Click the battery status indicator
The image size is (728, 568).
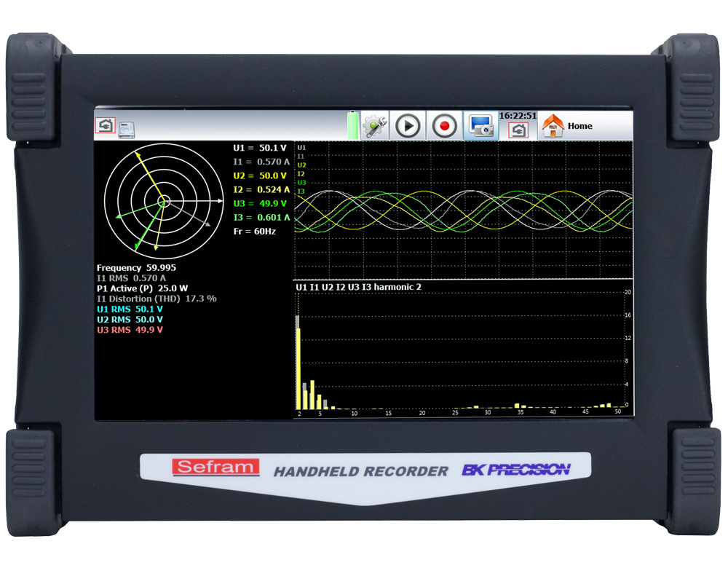tap(355, 124)
